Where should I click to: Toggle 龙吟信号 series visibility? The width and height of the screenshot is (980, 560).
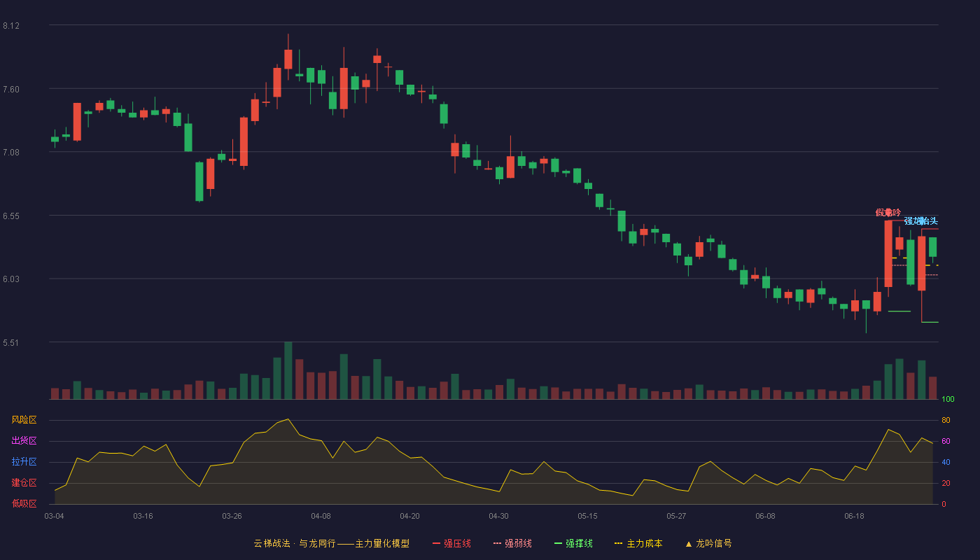click(x=714, y=543)
